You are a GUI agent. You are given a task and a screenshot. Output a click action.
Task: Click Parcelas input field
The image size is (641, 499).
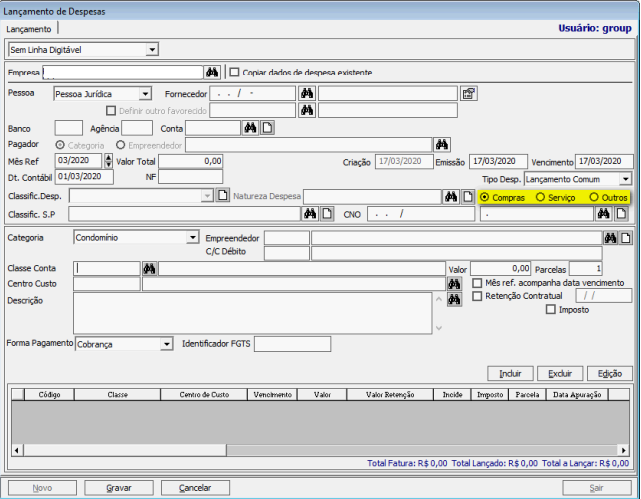(586, 269)
